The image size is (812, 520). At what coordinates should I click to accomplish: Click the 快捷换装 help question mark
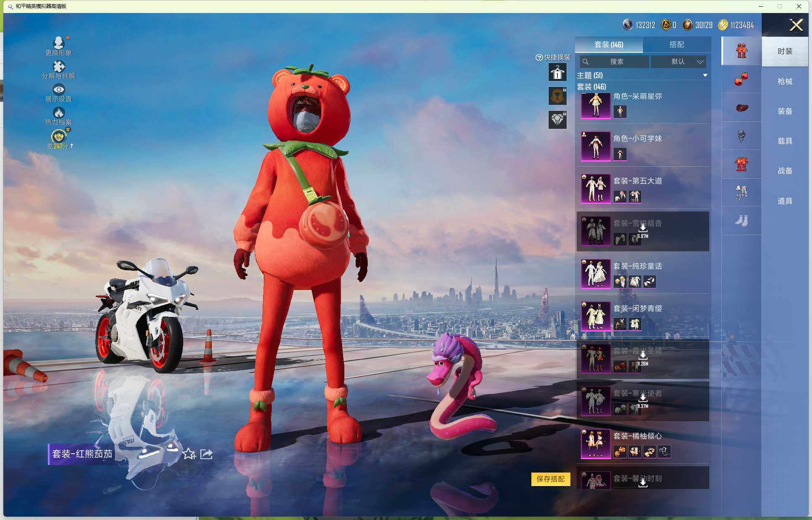coord(539,57)
